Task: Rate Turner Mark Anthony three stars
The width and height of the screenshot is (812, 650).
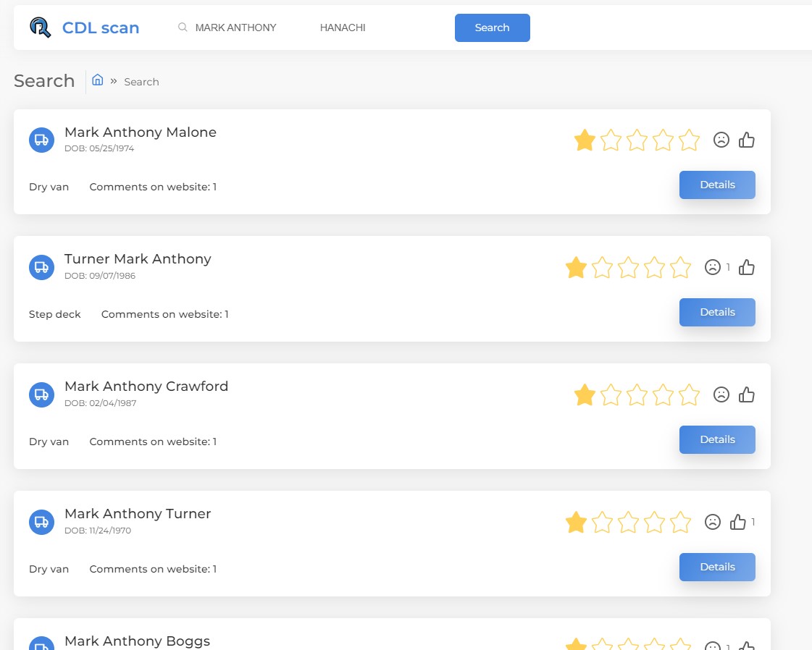Action: coord(628,268)
